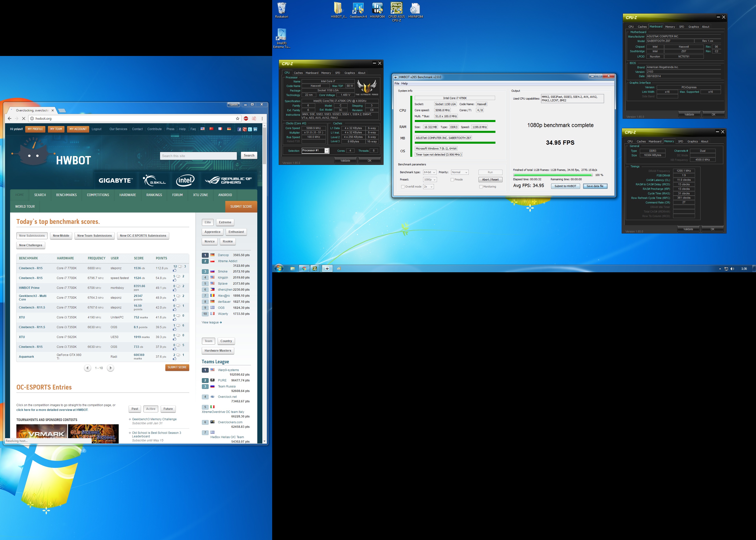756x540 pixels.
Task: Open the Overkill mode 2x dropdown
Action: click(x=428, y=187)
